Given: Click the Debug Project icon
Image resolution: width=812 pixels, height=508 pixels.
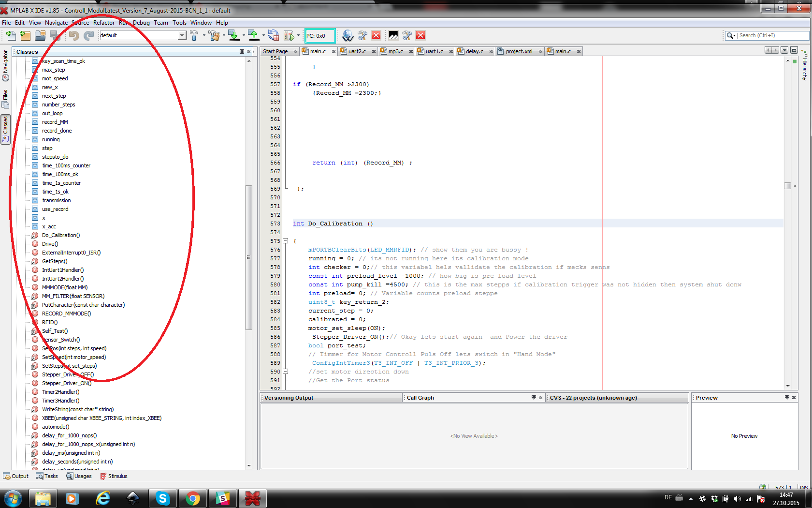Looking at the screenshot, I should pyautogui.click(x=289, y=35).
